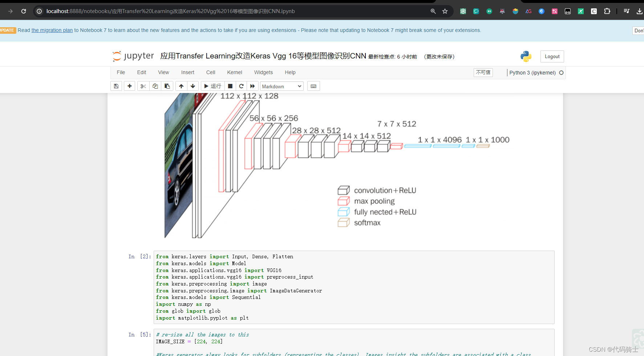Save the notebook
The image size is (644, 356).
116,86
